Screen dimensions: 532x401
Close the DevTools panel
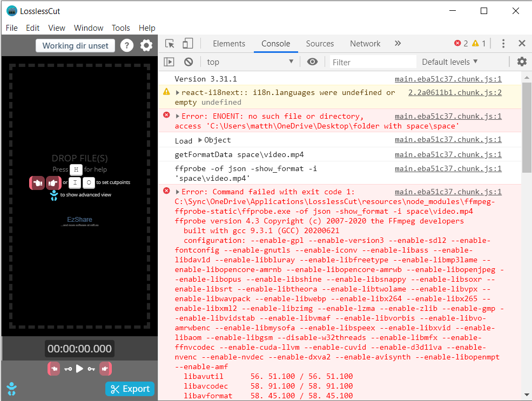522,43
